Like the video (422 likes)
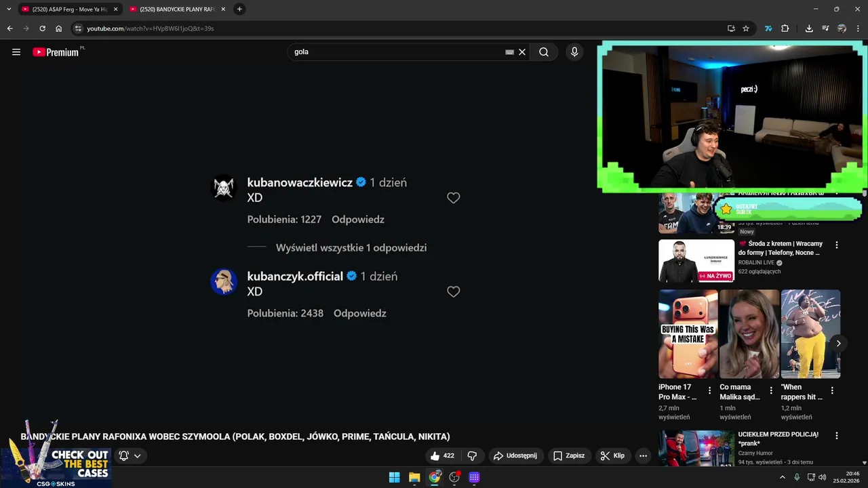 click(x=442, y=455)
